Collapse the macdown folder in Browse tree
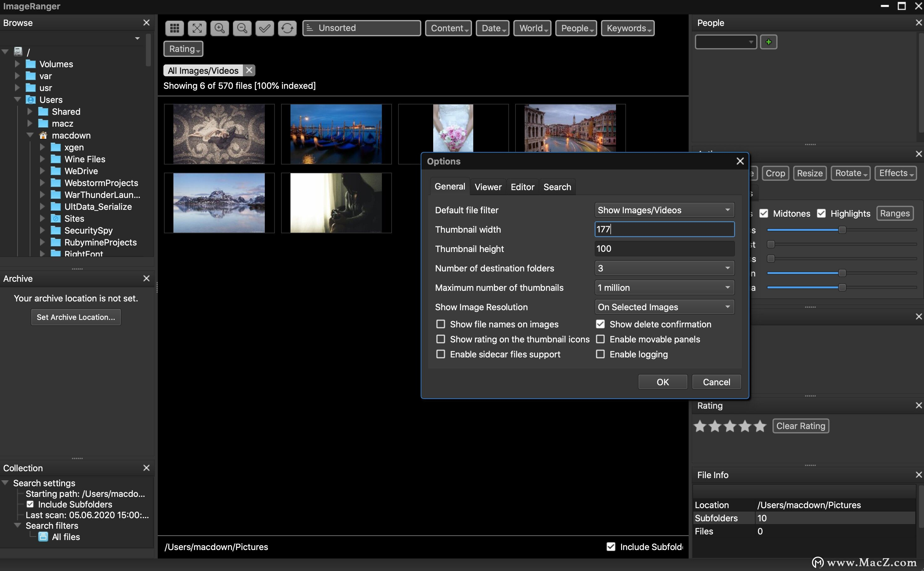 coord(30,135)
